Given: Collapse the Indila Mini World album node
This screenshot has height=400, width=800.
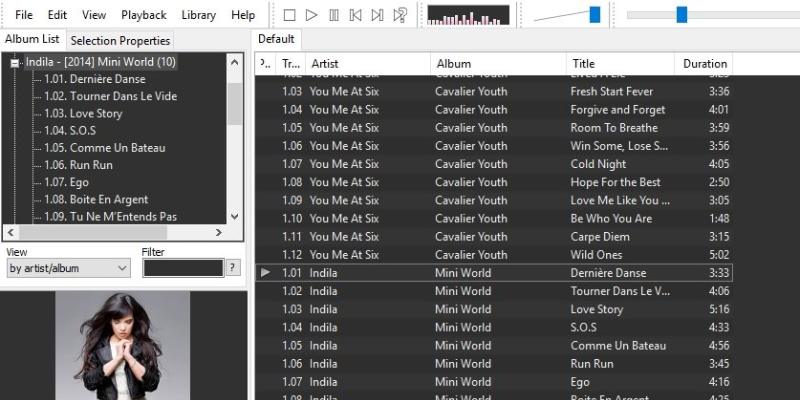Looking at the screenshot, I should [x=15, y=63].
